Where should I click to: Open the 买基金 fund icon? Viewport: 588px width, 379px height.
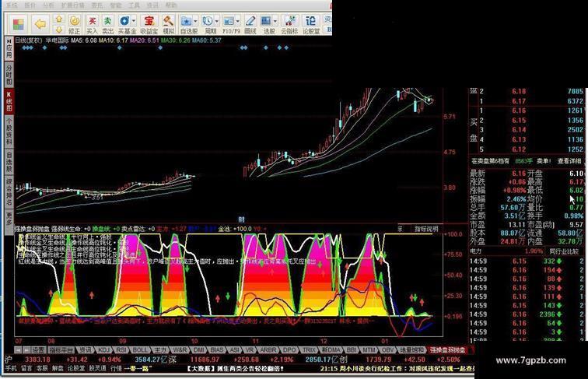tap(125, 25)
